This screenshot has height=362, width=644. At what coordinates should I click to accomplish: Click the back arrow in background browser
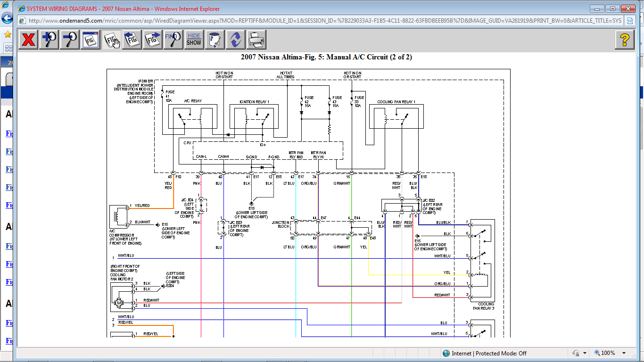[x=7, y=18]
